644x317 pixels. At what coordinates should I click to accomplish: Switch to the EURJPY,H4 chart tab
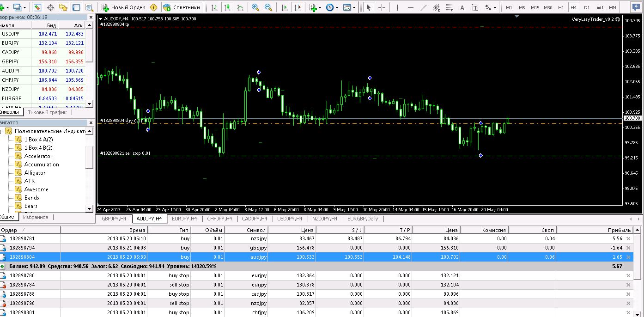tap(184, 219)
